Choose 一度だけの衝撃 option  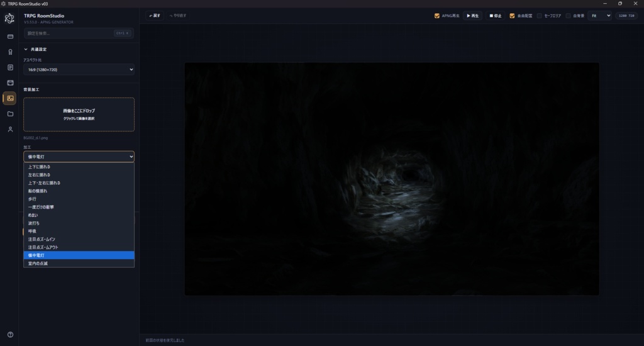tap(79, 207)
